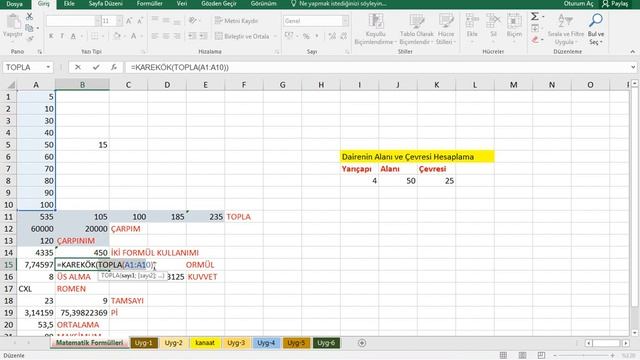Image resolution: width=640 pixels, height=360 pixels.
Task: Click the Orientation text-angle icon
Action: coord(193,20)
